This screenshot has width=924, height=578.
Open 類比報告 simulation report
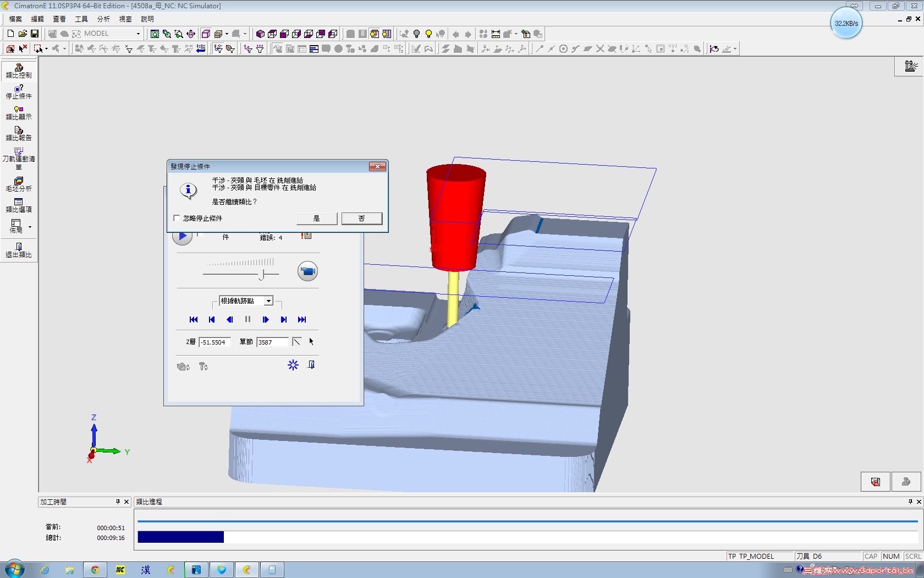pos(19,134)
